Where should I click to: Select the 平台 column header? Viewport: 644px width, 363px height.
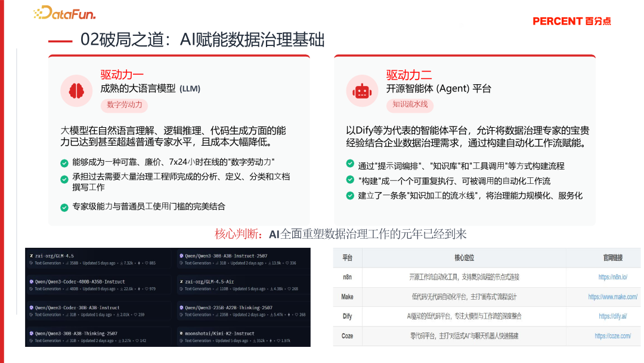[x=348, y=257]
